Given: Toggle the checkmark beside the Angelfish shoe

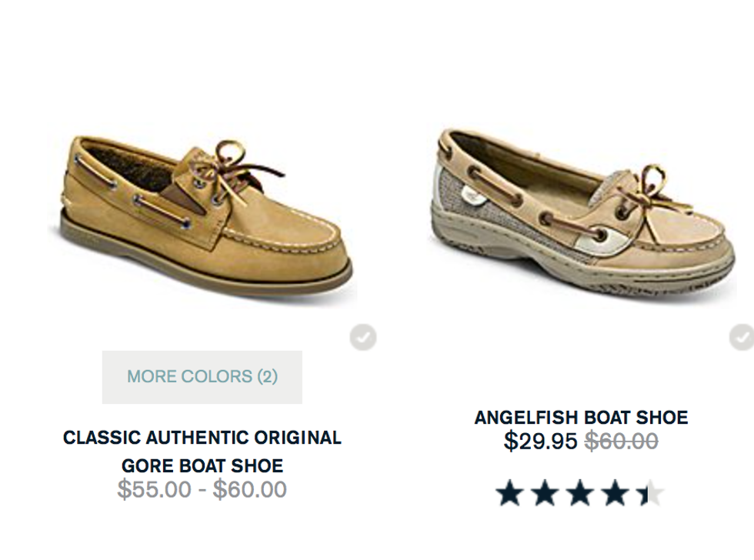Looking at the screenshot, I should [x=742, y=338].
